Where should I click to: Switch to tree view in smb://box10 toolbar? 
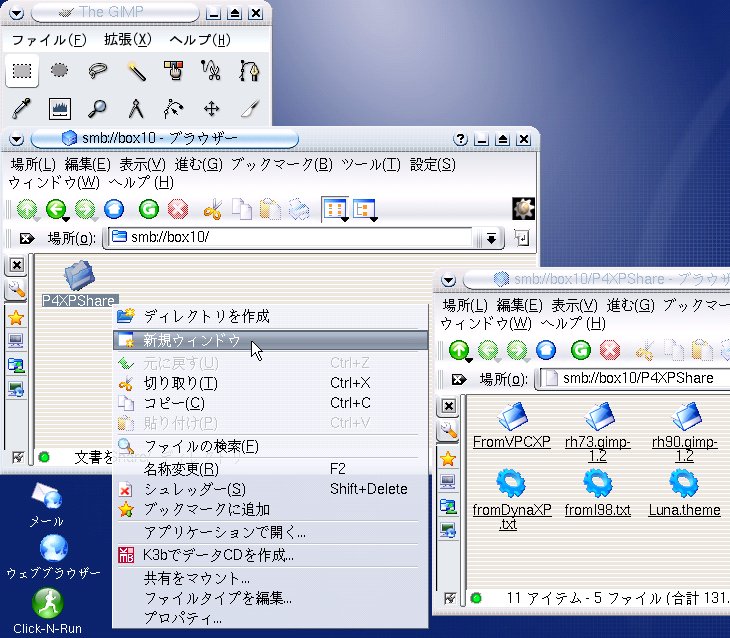tap(365, 209)
